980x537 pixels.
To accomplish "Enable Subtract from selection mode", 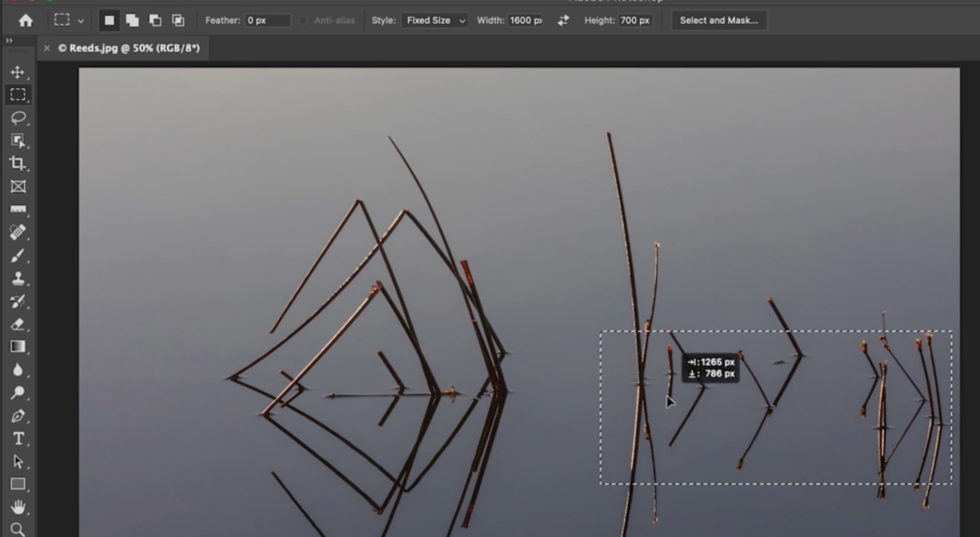I will point(155,20).
